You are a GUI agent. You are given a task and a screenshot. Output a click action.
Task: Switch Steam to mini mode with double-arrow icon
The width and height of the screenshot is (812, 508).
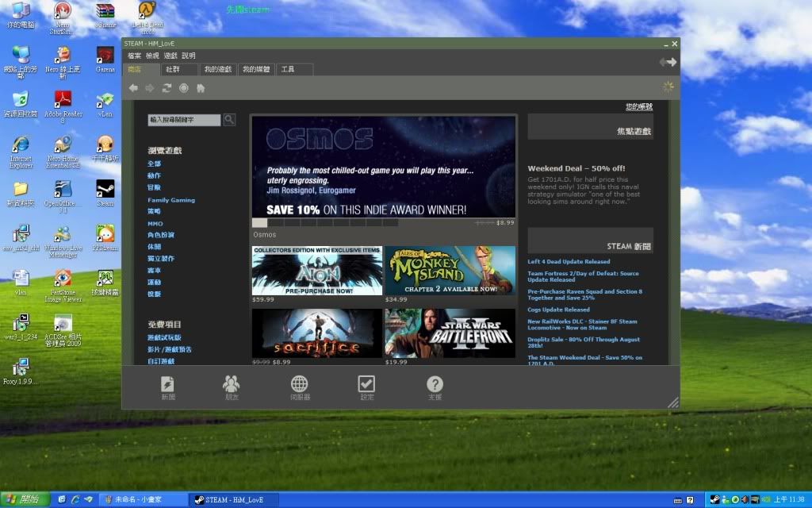pos(668,62)
